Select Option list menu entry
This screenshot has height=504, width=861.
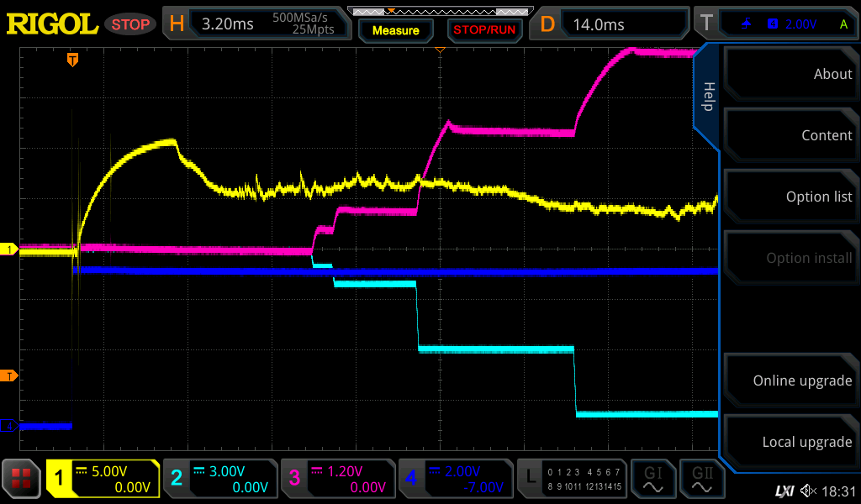tap(790, 197)
